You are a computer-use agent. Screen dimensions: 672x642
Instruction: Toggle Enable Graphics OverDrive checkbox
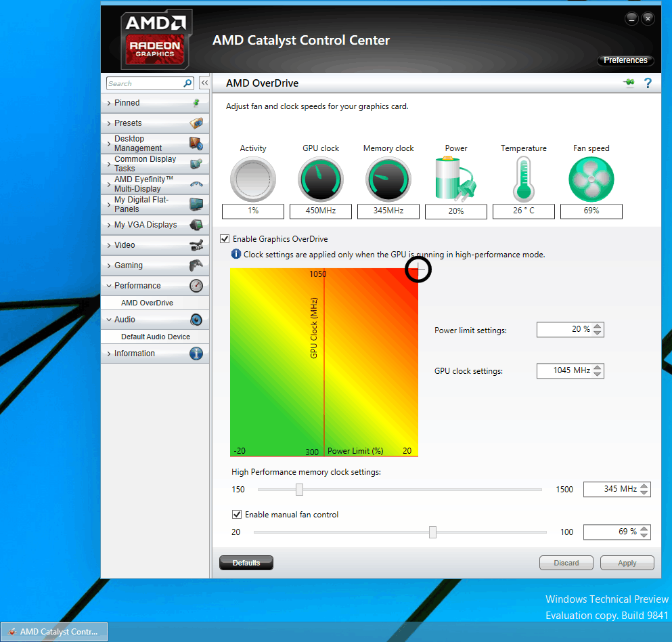click(x=225, y=238)
